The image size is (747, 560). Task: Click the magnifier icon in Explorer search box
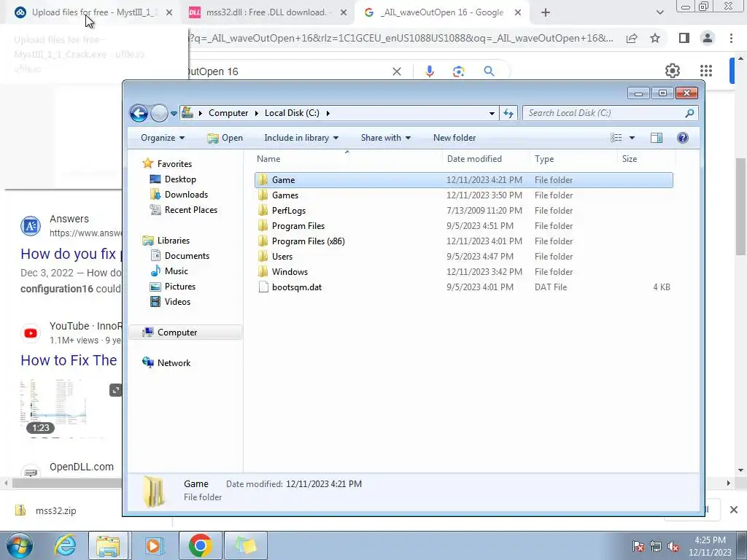[x=689, y=113]
